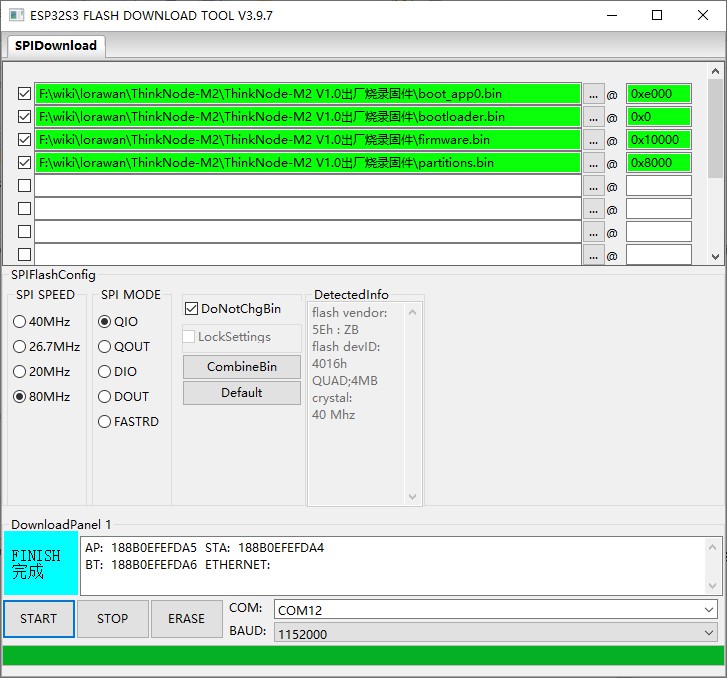Click the partitions.bin file path field

(308, 163)
